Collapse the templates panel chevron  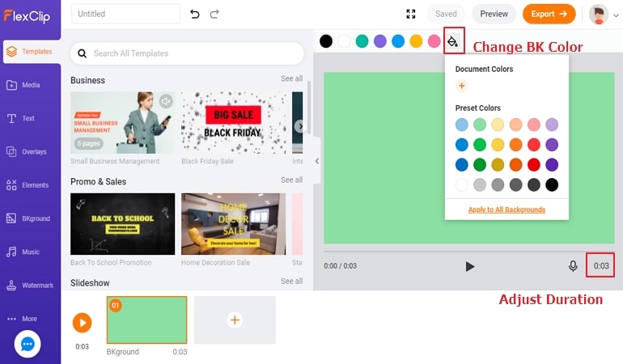pyautogui.click(x=316, y=161)
